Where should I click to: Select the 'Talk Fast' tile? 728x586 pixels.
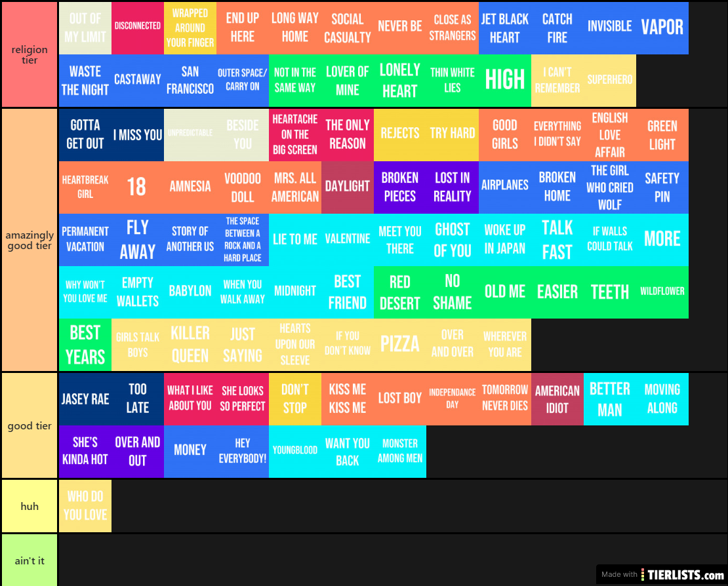click(x=557, y=240)
